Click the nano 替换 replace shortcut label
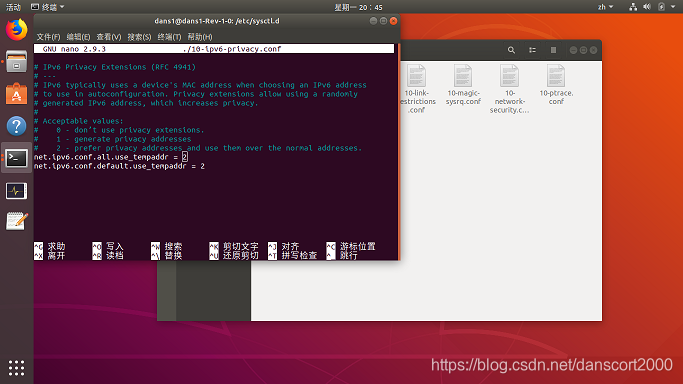683x384 pixels. click(173, 256)
